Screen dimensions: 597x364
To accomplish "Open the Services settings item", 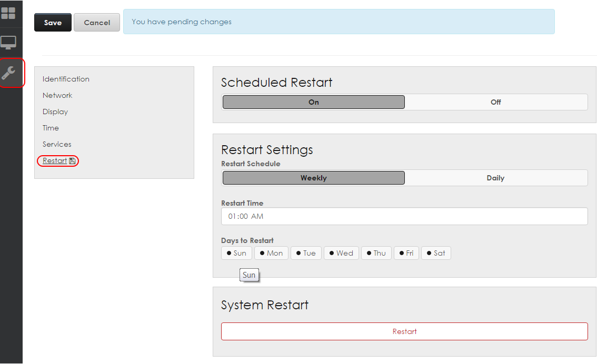I will 57,144.
